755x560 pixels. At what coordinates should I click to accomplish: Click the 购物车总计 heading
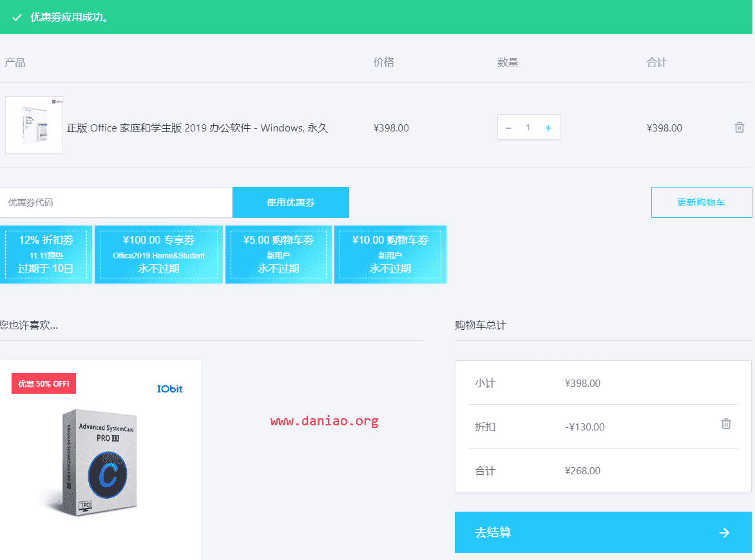(x=481, y=325)
